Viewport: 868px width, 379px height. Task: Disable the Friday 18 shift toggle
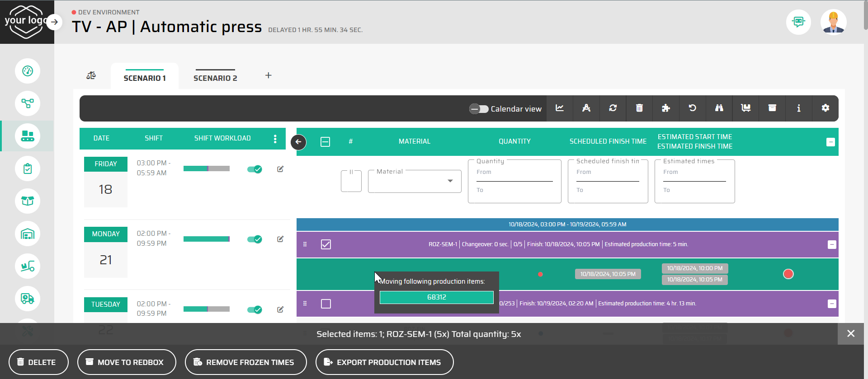[x=255, y=169]
